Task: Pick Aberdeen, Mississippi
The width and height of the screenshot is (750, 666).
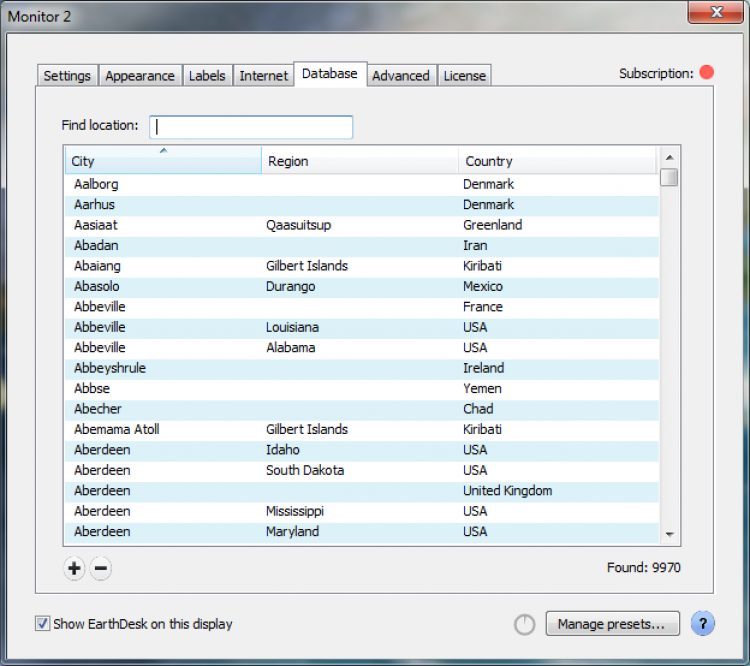Action: 362,511
